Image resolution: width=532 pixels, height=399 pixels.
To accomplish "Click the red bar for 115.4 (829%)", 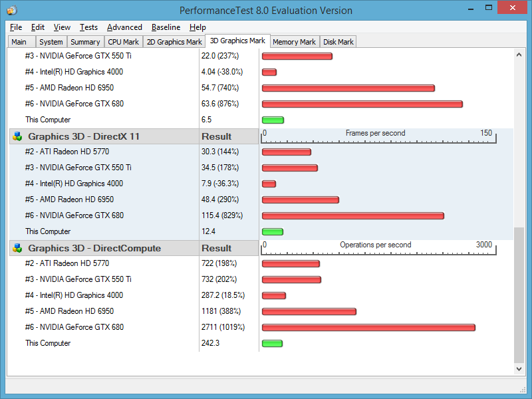I will tap(353, 215).
